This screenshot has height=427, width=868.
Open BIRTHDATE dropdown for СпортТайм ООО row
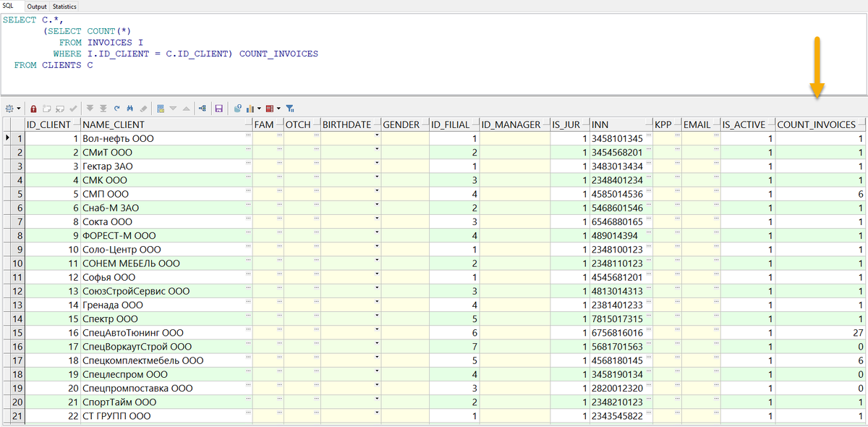[376, 400]
